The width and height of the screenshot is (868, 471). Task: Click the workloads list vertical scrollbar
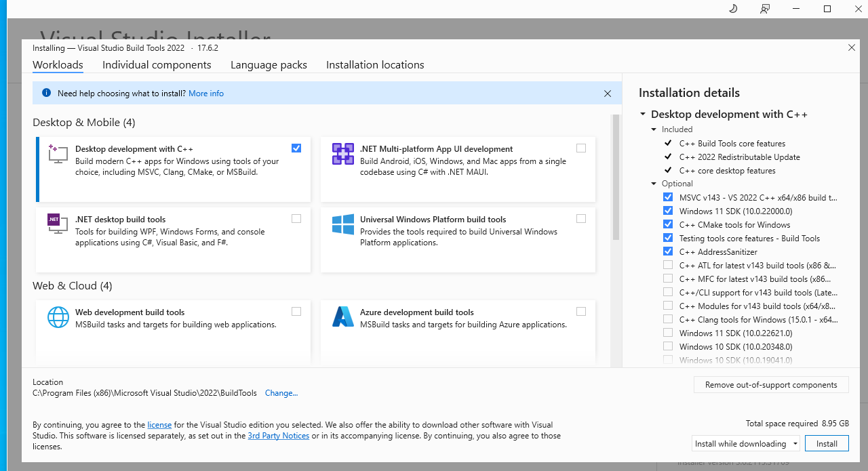[616, 178]
